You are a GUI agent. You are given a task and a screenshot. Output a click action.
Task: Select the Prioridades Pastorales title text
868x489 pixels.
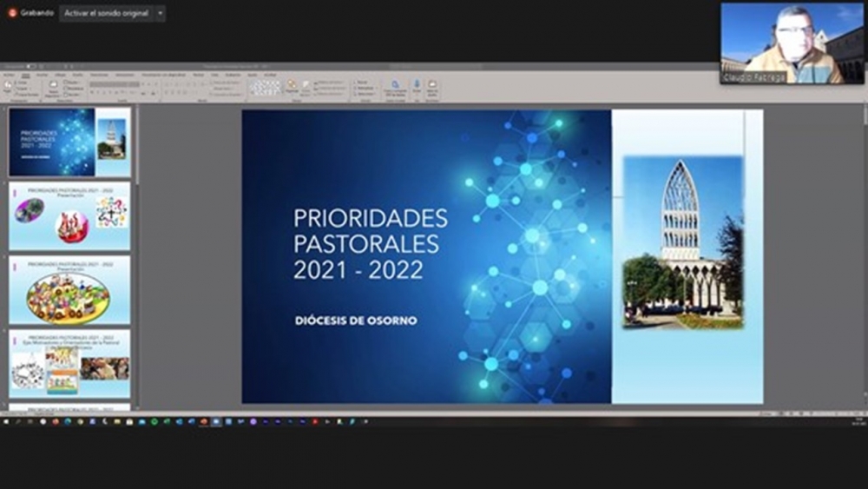370,243
